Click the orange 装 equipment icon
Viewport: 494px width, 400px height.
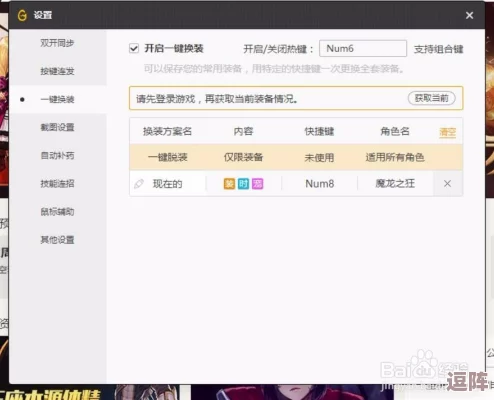point(229,184)
